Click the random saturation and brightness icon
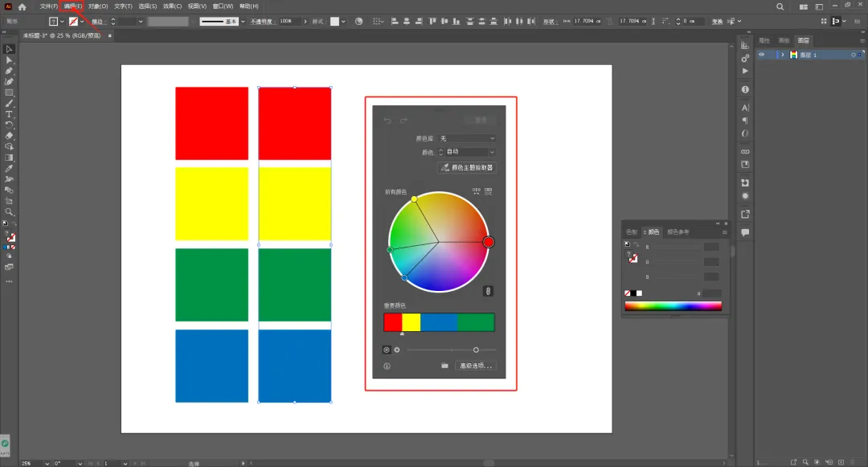 (489, 190)
